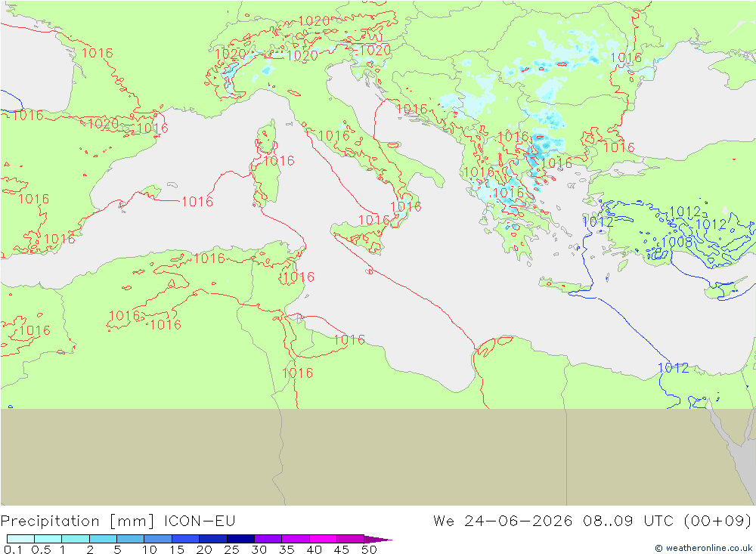
Task: Pick the 25–30 mm navy legend swatch
Action: tap(240, 539)
